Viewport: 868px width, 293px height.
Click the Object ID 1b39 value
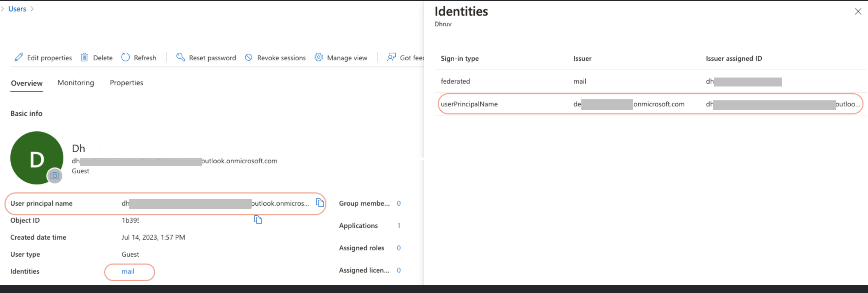[x=130, y=220]
